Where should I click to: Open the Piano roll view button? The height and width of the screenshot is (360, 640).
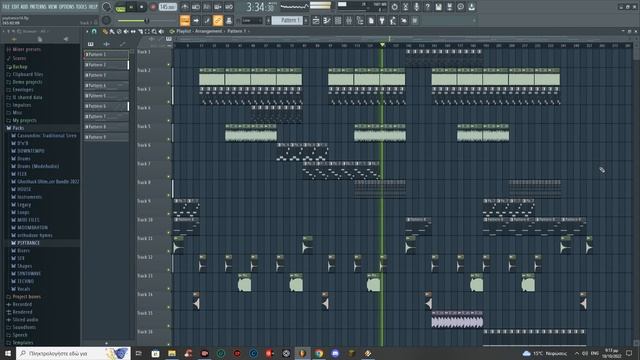point(327,20)
